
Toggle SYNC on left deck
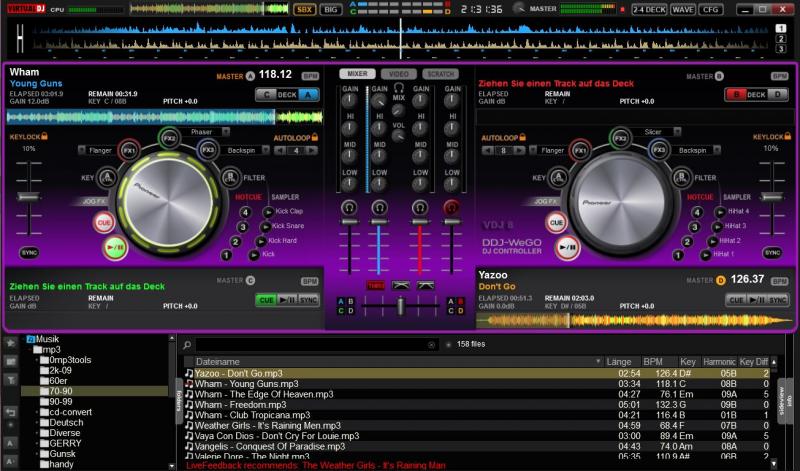coord(30,253)
